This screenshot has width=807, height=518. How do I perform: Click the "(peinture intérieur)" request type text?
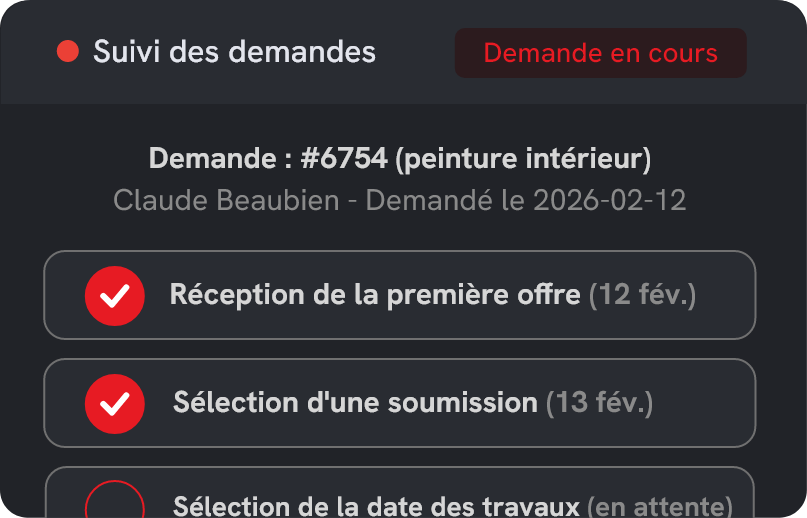tap(523, 158)
